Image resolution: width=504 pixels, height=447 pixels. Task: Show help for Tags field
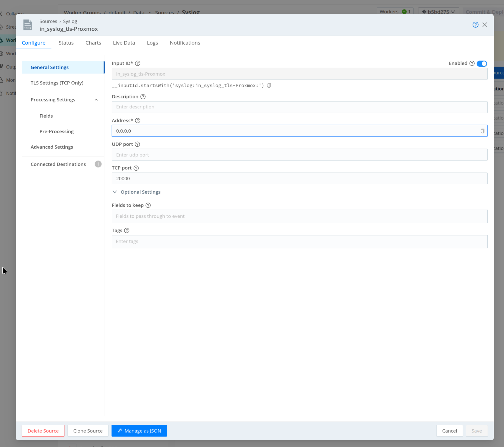127,230
